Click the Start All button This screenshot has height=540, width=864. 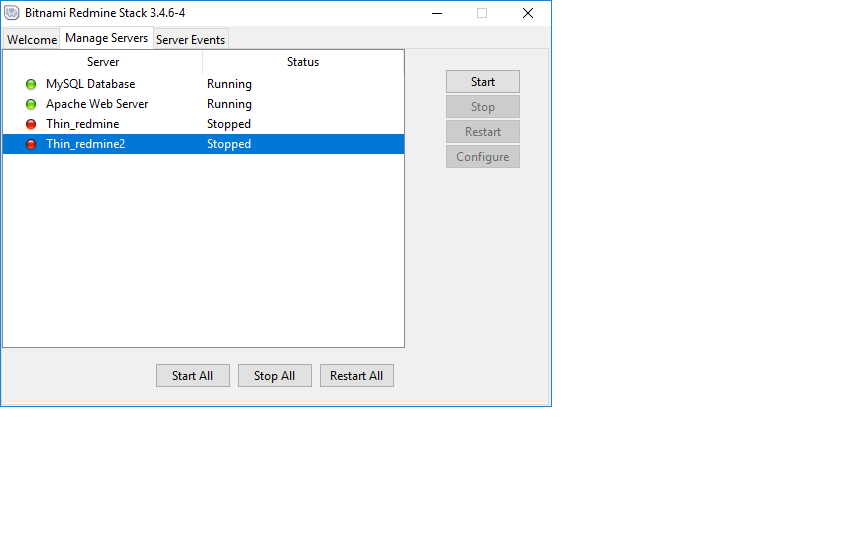point(192,376)
